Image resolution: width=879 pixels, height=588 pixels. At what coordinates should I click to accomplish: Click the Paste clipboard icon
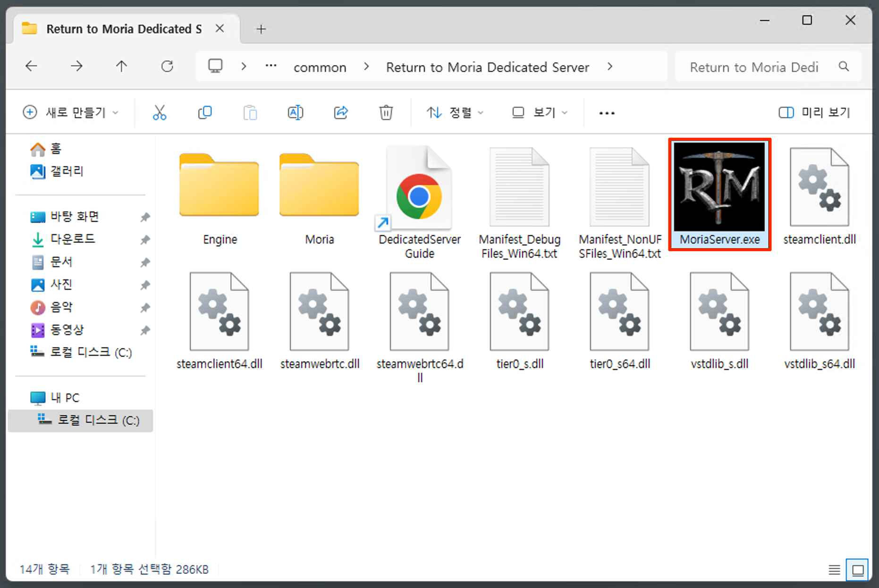click(250, 113)
